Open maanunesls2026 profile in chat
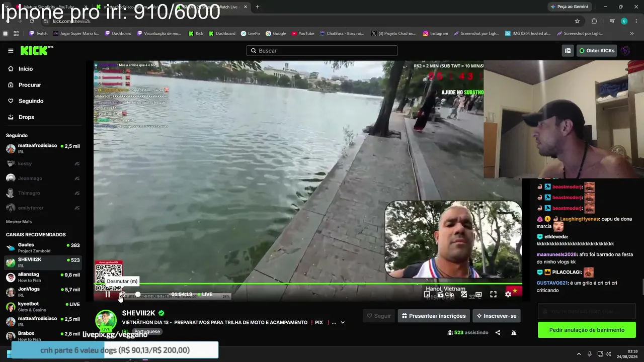 [x=556, y=254]
